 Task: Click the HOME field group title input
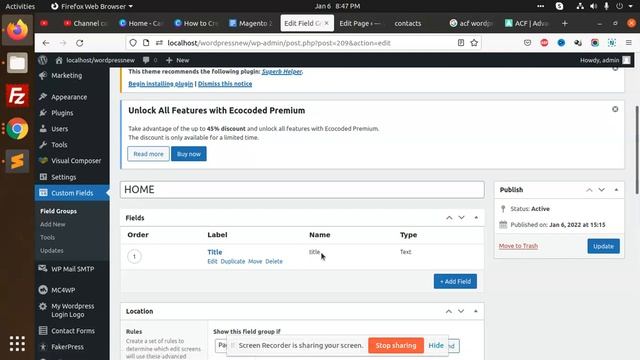[302, 190]
